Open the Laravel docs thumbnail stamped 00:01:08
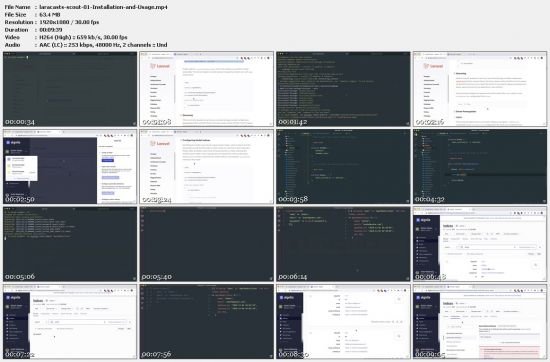 (207, 89)
